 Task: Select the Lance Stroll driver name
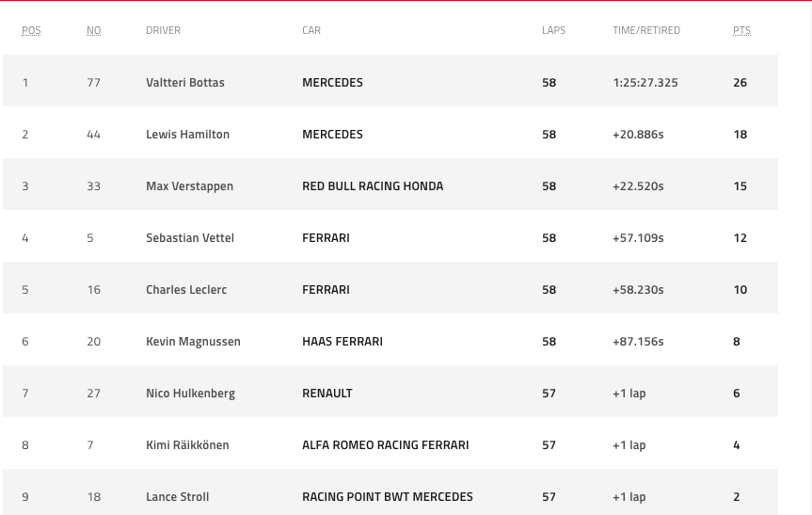click(177, 497)
